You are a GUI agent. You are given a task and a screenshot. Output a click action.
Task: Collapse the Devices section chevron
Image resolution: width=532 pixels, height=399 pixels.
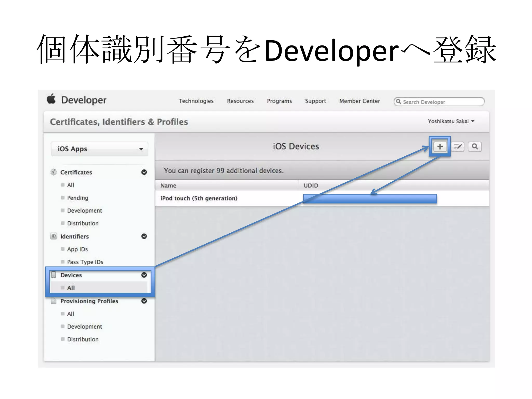[144, 275]
